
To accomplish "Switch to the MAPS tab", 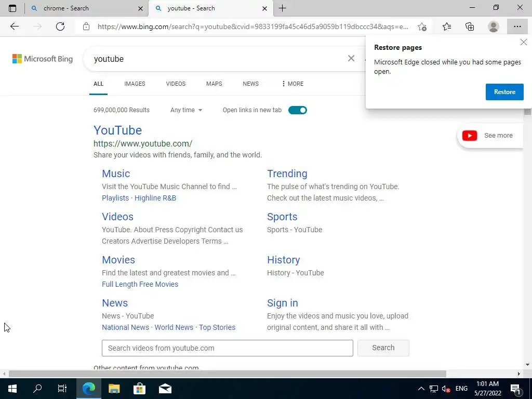I will click(214, 84).
